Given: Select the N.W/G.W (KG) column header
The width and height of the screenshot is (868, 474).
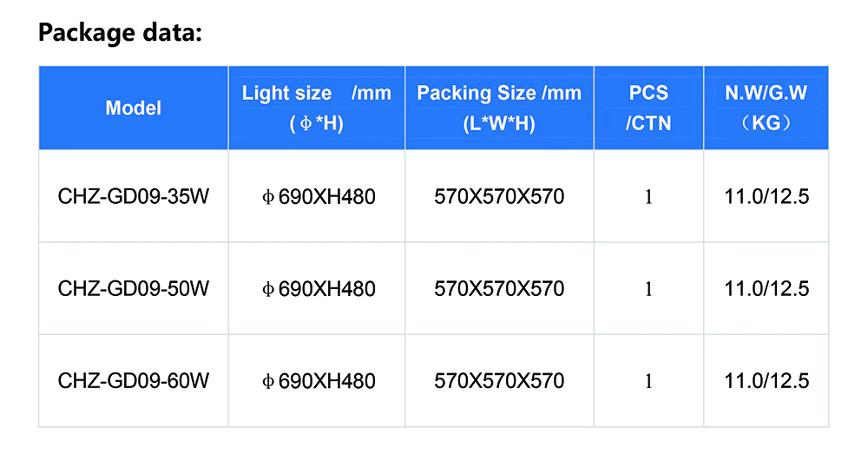Looking at the screenshot, I should (766, 108).
